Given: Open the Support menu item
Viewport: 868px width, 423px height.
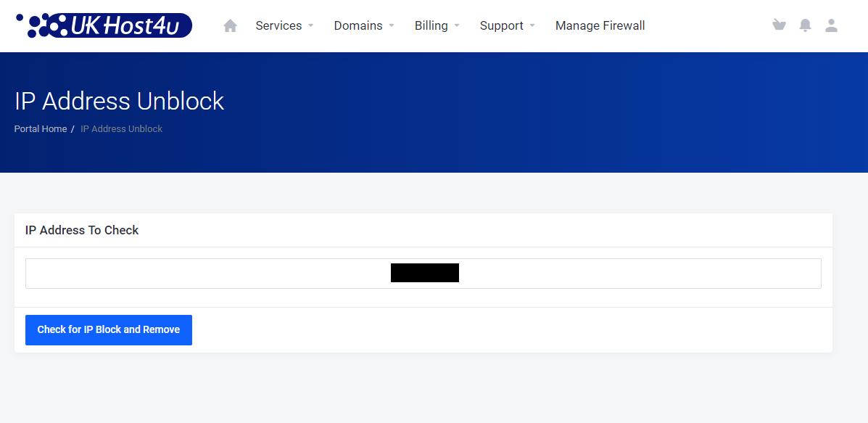Looking at the screenshot, I should pos(502,25).
